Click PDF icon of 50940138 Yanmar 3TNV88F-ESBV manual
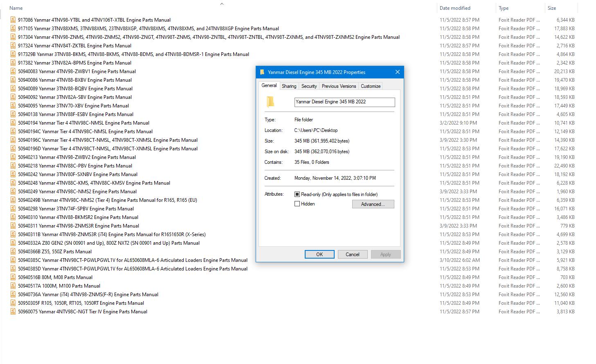The width and height of the screenshot is (596, 364). pyautogui.click(x=13, y=114)
